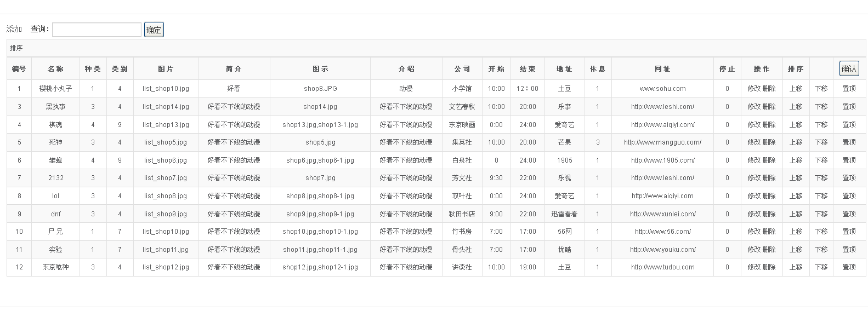Click 上移 for the 东京喰种 row
868x328 pixels.
click(x=796, y=267)
